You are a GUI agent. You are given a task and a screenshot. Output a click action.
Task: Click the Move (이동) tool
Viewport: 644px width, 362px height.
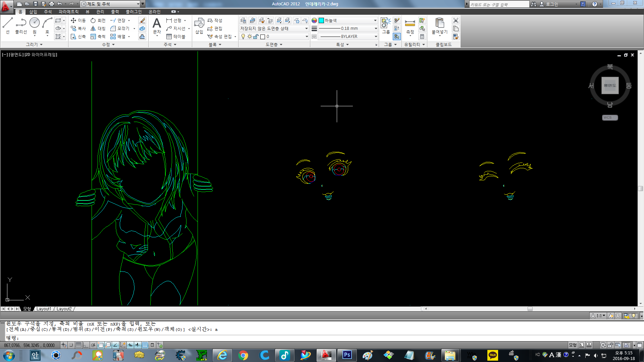click(x=78, y=20)
